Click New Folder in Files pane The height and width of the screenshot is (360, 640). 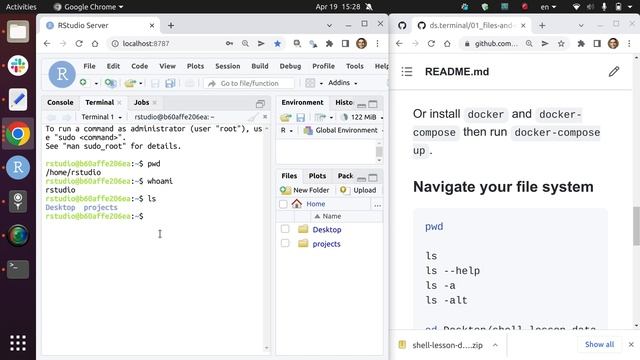tap(304, 190)
